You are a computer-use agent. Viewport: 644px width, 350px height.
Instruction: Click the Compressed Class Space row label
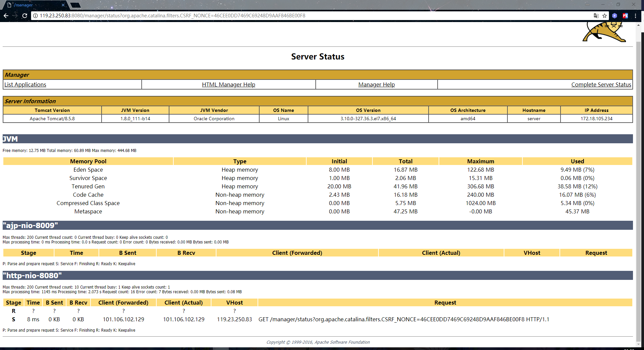[88, 203]
